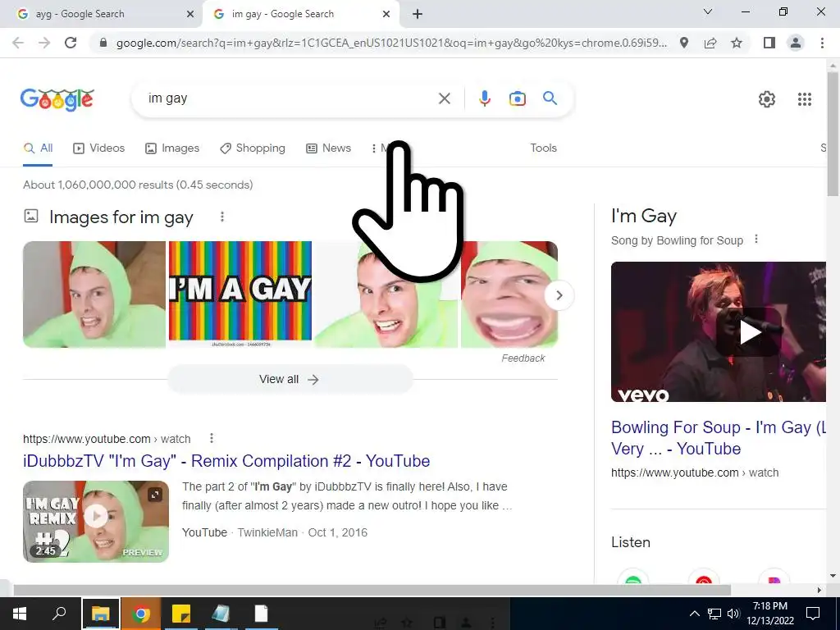Image resolution: width=840 pixels, height=630 pixels.
Task: Click View all images button
Action: 290,379
